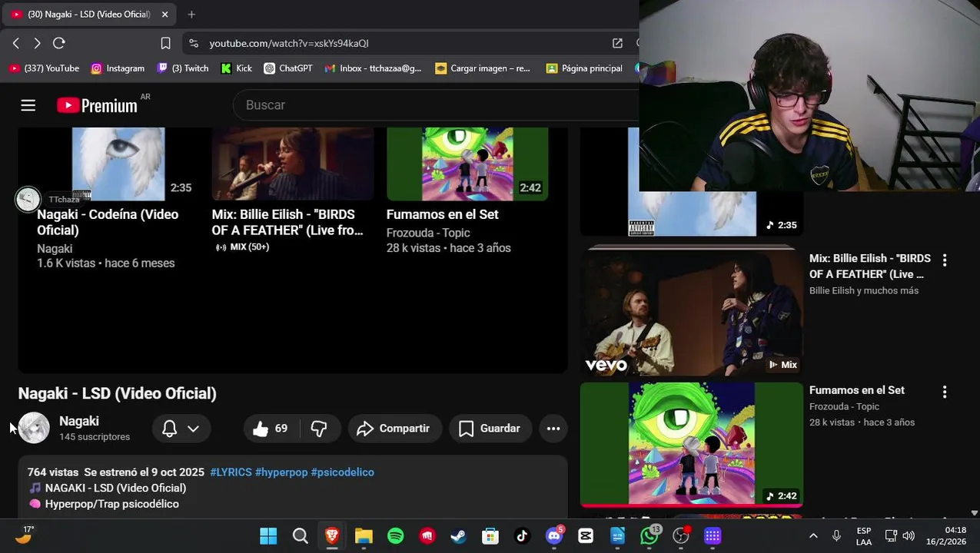This screenshot has height=553, width=980.
Task: Dislike the video with thumbs down
Action: pos(319,429)
